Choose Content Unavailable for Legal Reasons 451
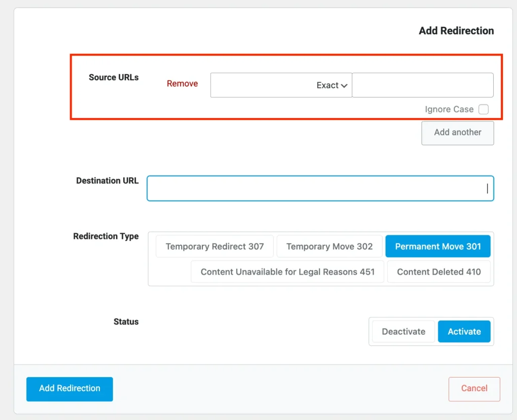The width and height of the screenshot is (517, 420). (287, 272)
